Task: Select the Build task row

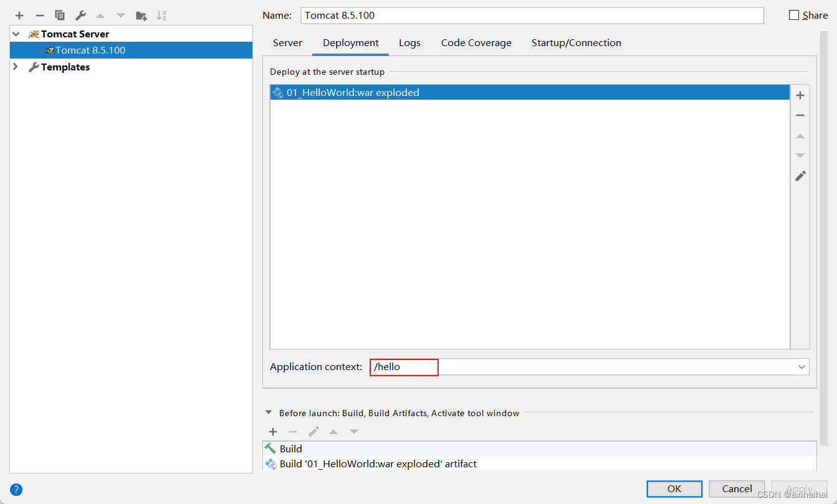Action: point(540,449)
